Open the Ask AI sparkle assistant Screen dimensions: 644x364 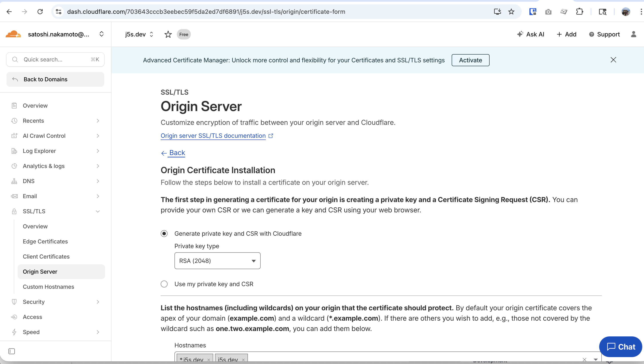(530, 34)
